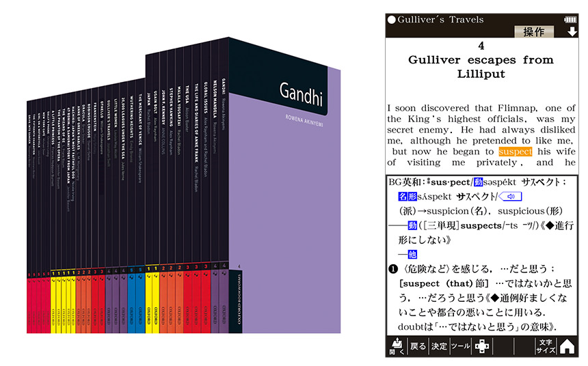This screenshot has width=588, height=366.
Task: Open the ツール tools menu
Action: 461,346
